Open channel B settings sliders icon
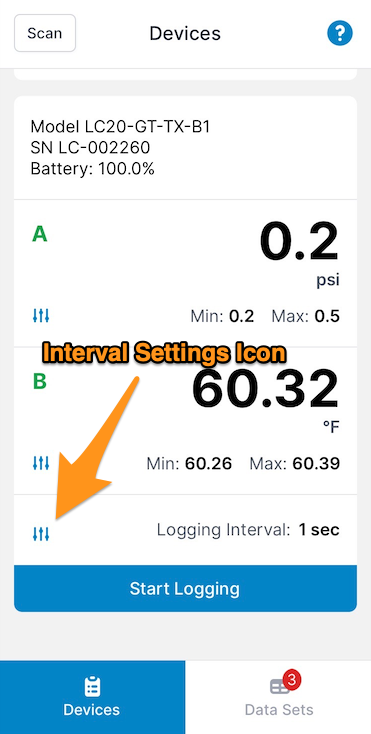 (41, 463)
